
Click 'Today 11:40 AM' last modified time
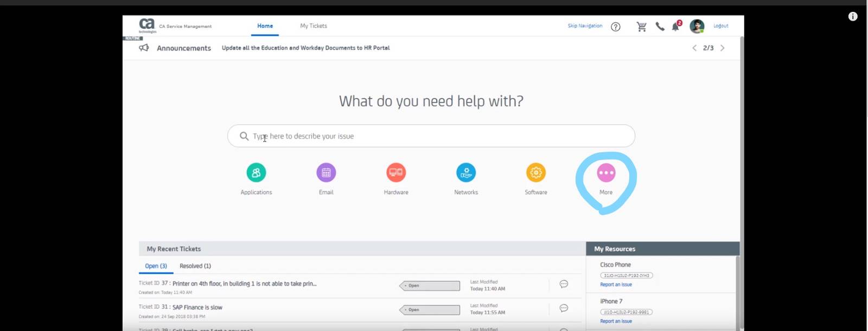point(487,289)
